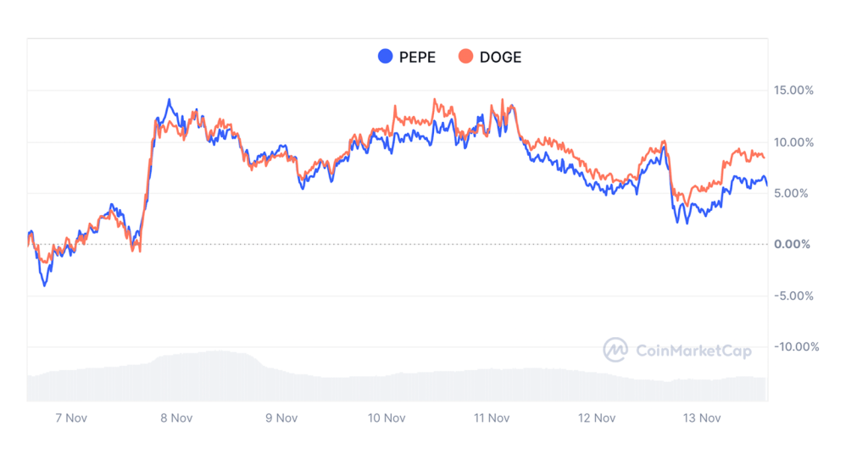This screenshot has height=459, width=868.
Task: Click the bold 0.00% baseline label
Action: [796, 245]
